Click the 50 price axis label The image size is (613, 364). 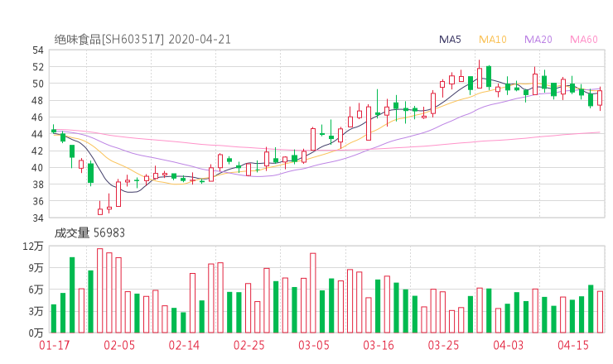point(38,84)
